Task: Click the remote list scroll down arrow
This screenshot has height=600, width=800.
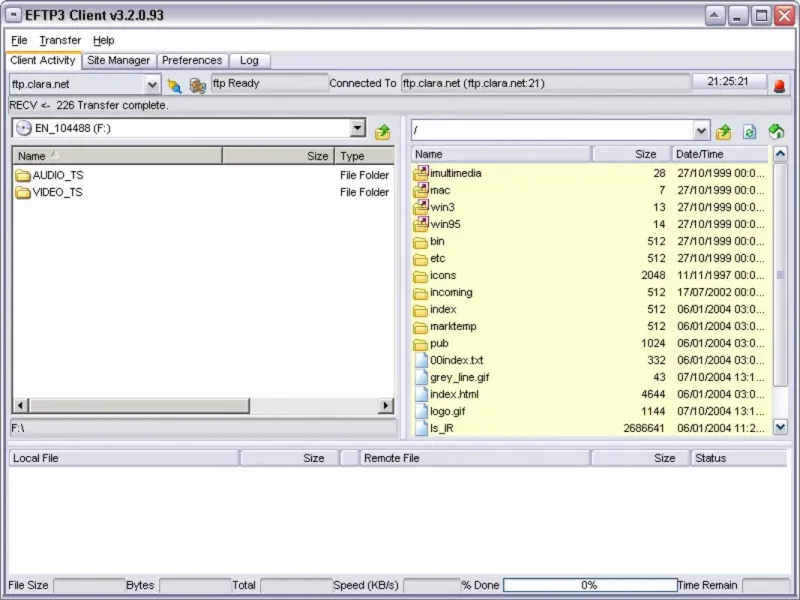Action: (780, 427)
